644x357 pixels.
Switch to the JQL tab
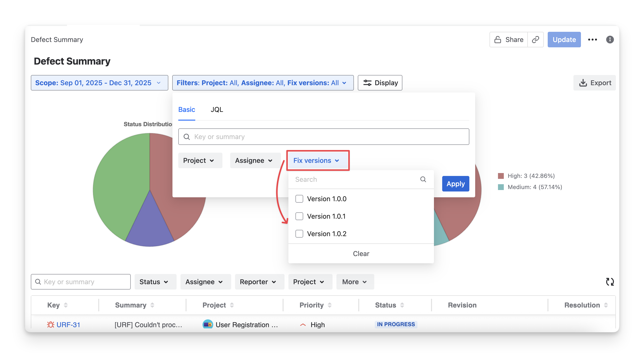pyautogui.click(x=217, y=110)
